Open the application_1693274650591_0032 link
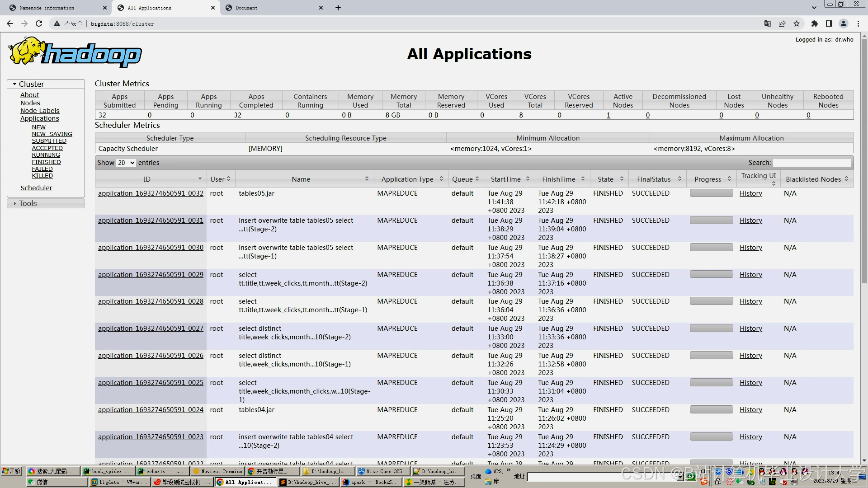Viewport: 868px width, 488px height. [151, 193]
